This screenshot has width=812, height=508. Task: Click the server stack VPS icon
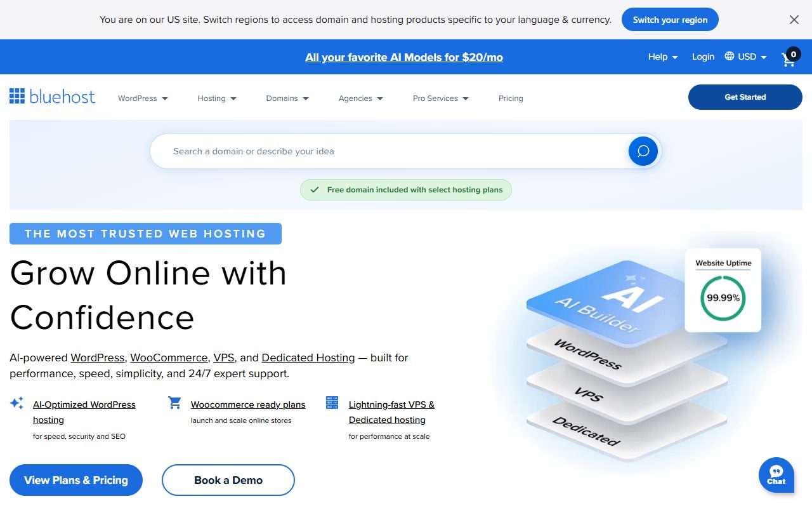pyautogui.click(x=332, y=403)
